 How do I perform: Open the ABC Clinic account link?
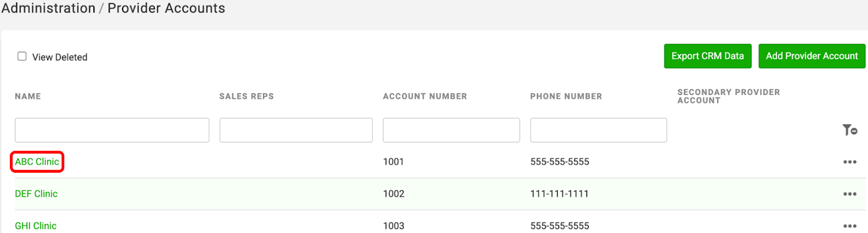point(37,162)
